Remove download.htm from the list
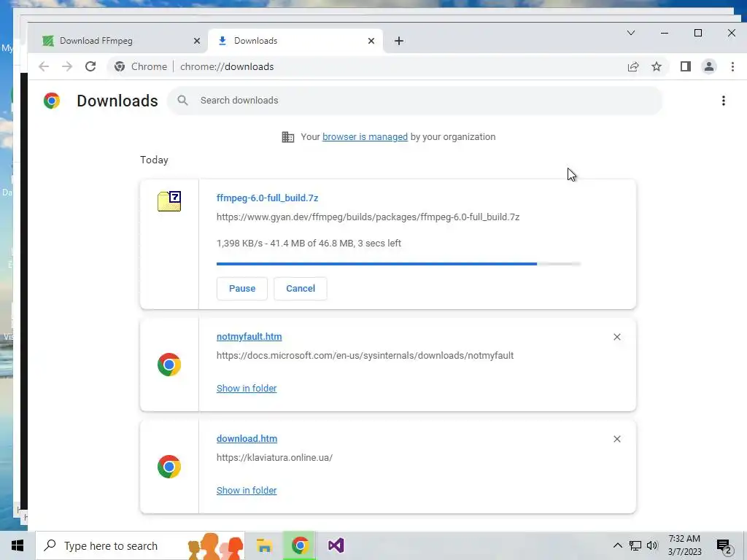Image resolution: width=747 pixels, height=560 pixels. [617, 439]
